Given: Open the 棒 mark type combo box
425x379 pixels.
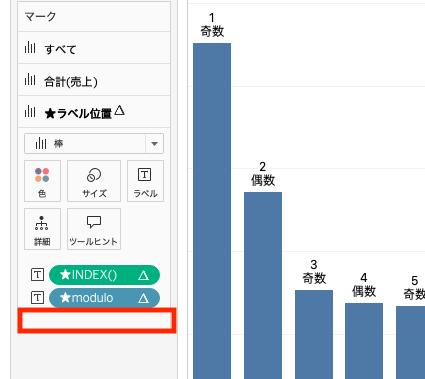Looking at the screenshot, I should click(94, 144).
